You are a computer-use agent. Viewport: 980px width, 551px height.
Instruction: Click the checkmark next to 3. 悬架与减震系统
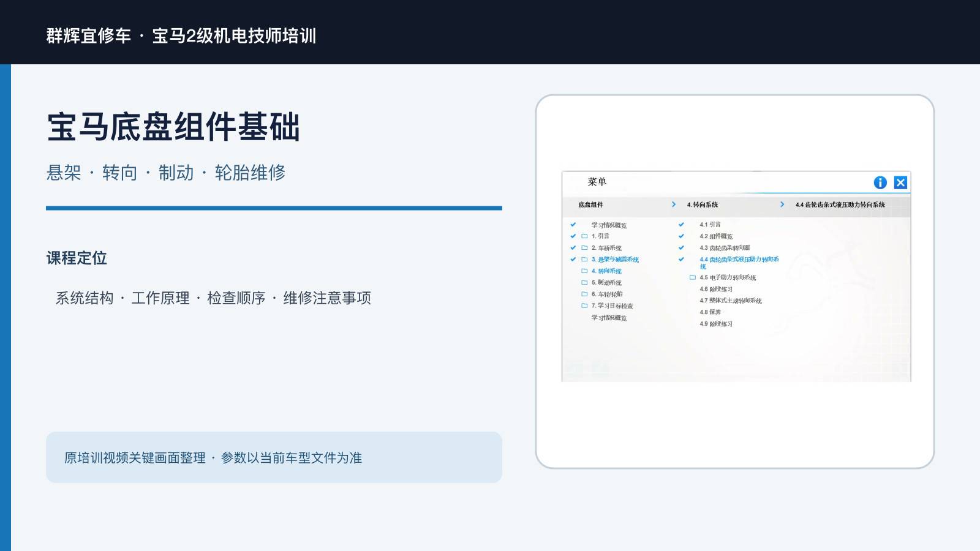click(x=573, y=260)
